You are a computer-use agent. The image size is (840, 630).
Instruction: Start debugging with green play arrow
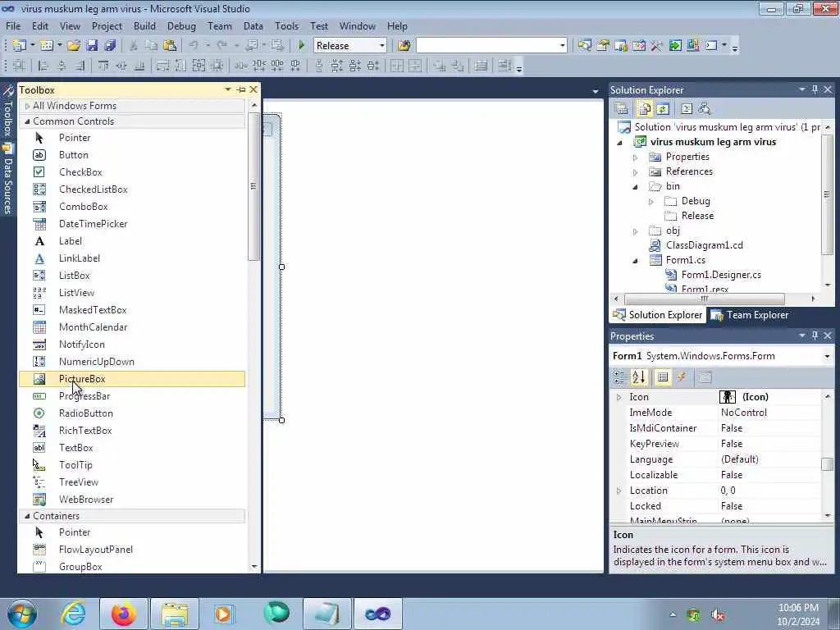click(302, 46)
